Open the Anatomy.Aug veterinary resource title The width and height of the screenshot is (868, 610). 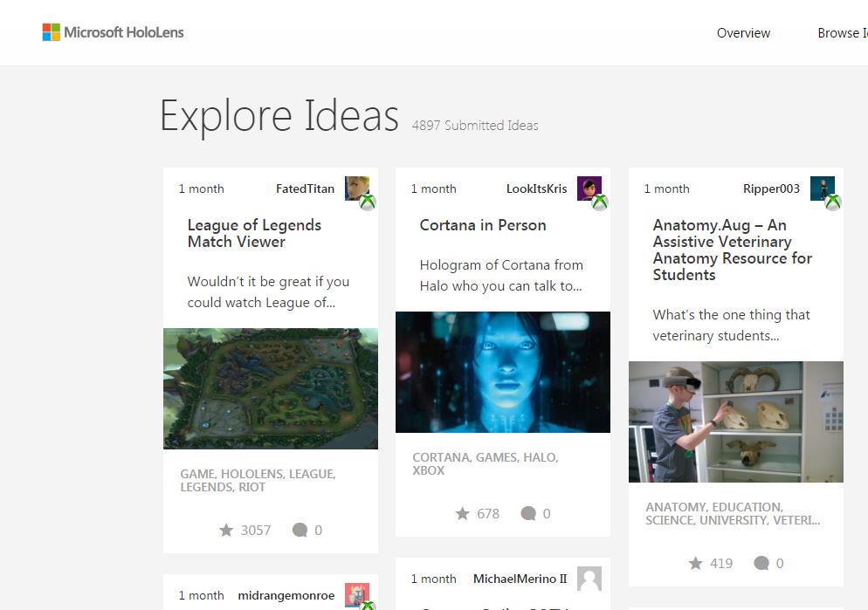(732, 250)
